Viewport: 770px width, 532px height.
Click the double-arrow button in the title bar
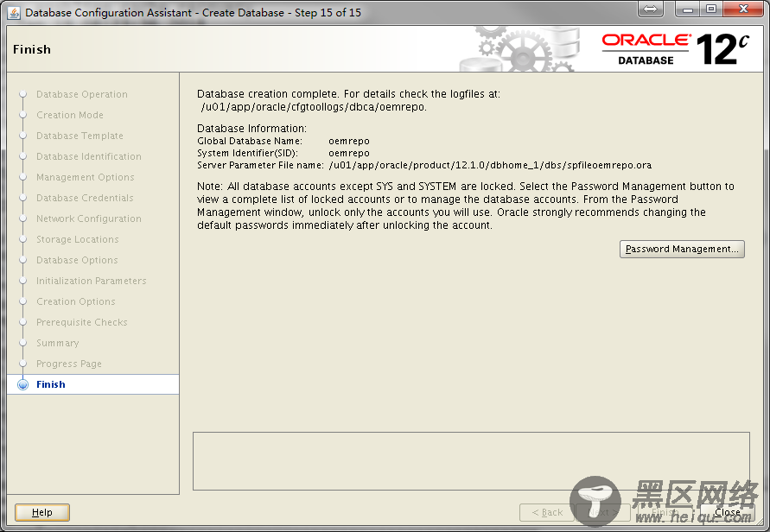650,9
